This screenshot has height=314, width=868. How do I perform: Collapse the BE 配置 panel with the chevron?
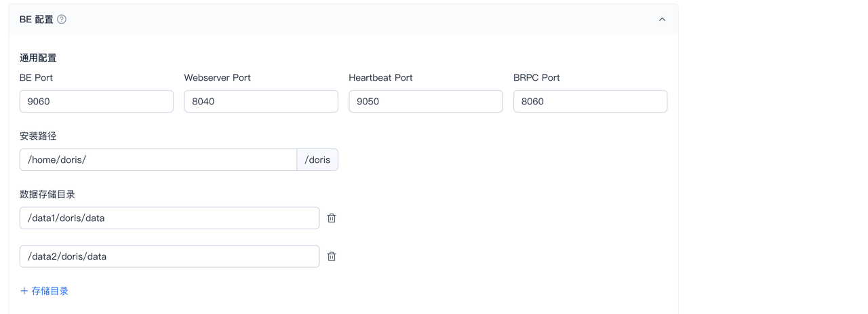[662, 20]
